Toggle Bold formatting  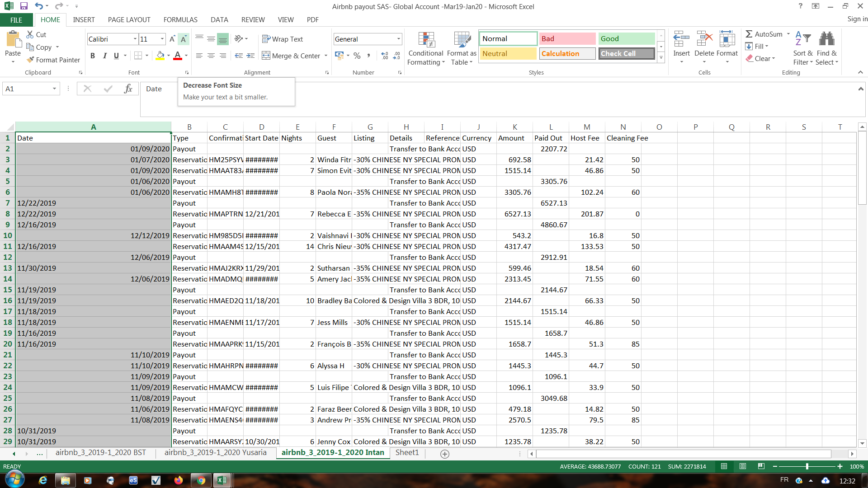(x=93, y=56)
